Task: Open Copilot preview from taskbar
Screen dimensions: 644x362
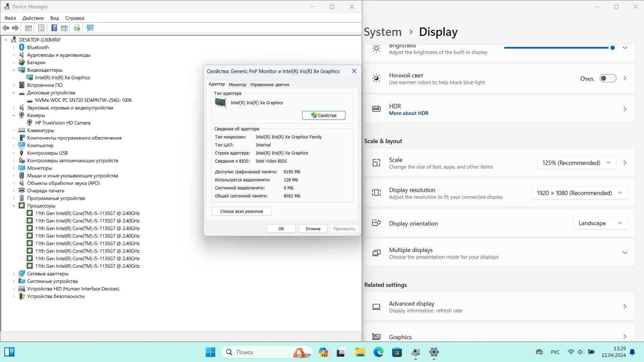Action: click(323, 352)
